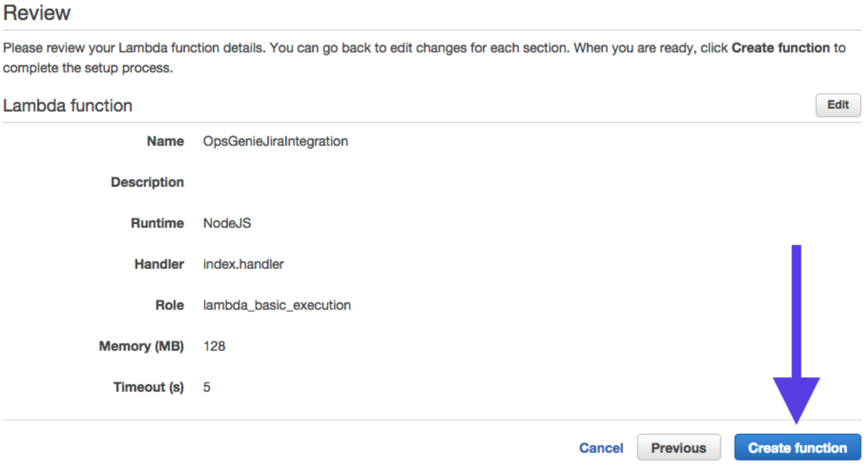The image size is (868, 468).
Task: Click the 128 memory value
Action: point(214,346)
